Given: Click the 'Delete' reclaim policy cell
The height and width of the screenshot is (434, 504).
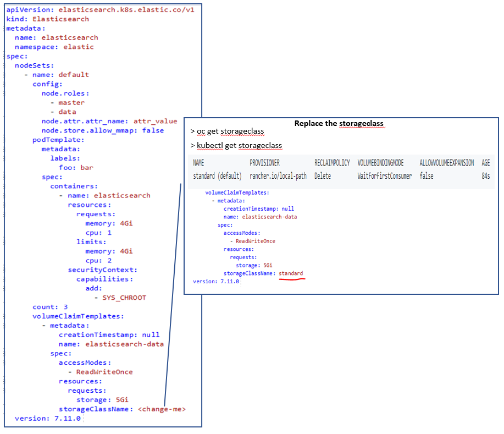Looking at the screenshot, I should point(323,176).
